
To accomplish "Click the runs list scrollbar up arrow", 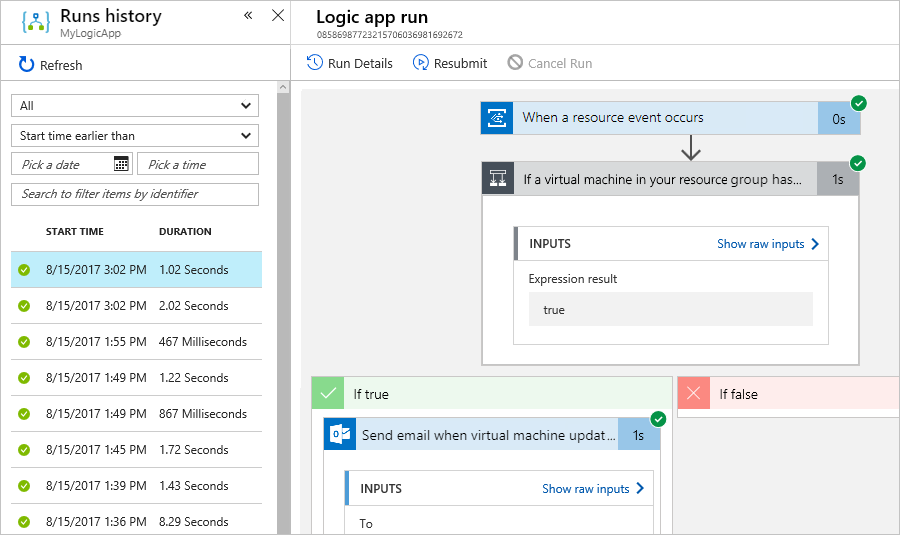I will coord(283,87).
